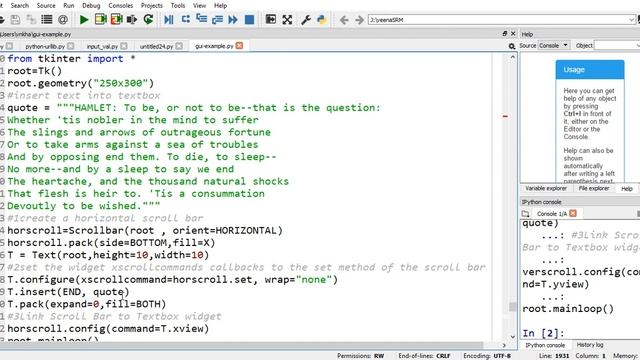
Task: Close the Console 1/A tab
Action: tap(573, 213)
